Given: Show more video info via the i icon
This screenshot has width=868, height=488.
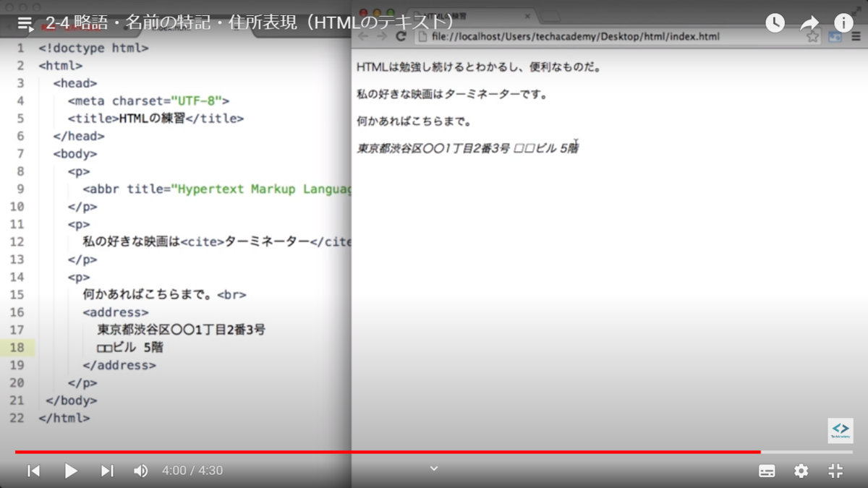Looking at the screenshot, I should tap(843, 22).
